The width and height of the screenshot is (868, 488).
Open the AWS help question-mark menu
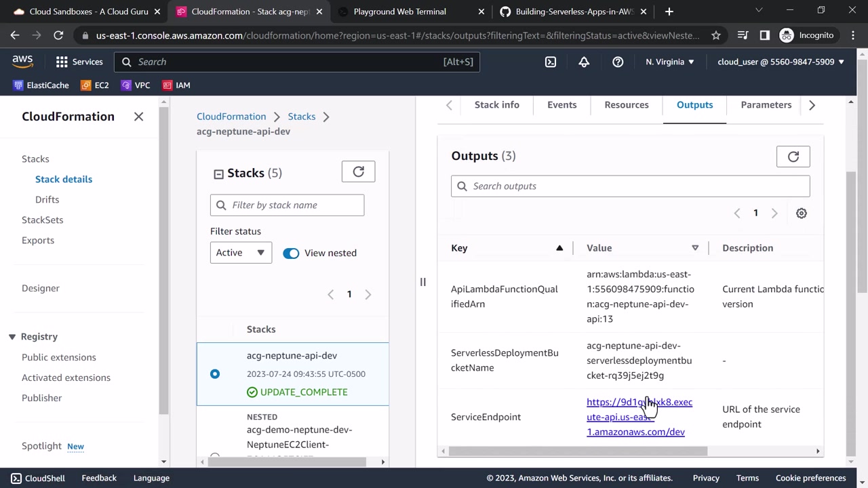pyautogui.click(x=618, y=62)
